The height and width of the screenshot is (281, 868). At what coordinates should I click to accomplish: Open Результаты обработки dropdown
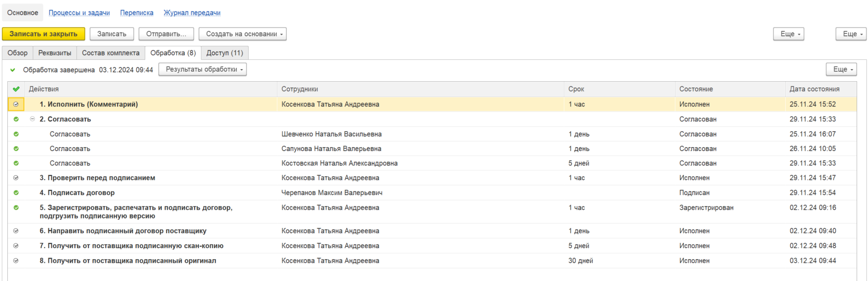(202, 69)
